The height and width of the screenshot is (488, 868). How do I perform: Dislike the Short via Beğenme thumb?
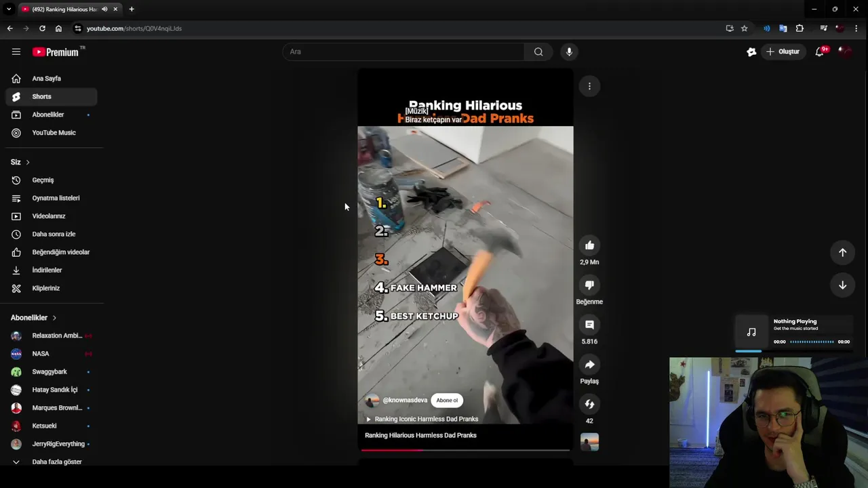coord(589,285)
